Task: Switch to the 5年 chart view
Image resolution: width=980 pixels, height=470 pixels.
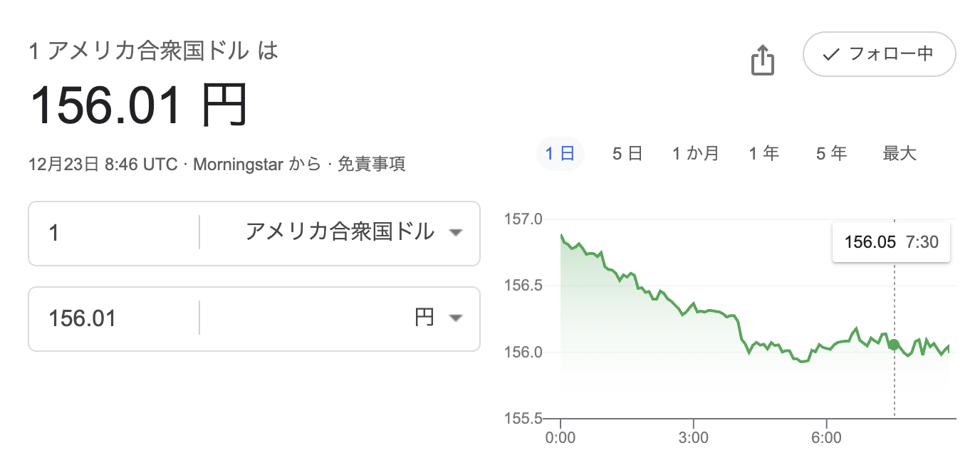Action: click(x=832, y=153)
